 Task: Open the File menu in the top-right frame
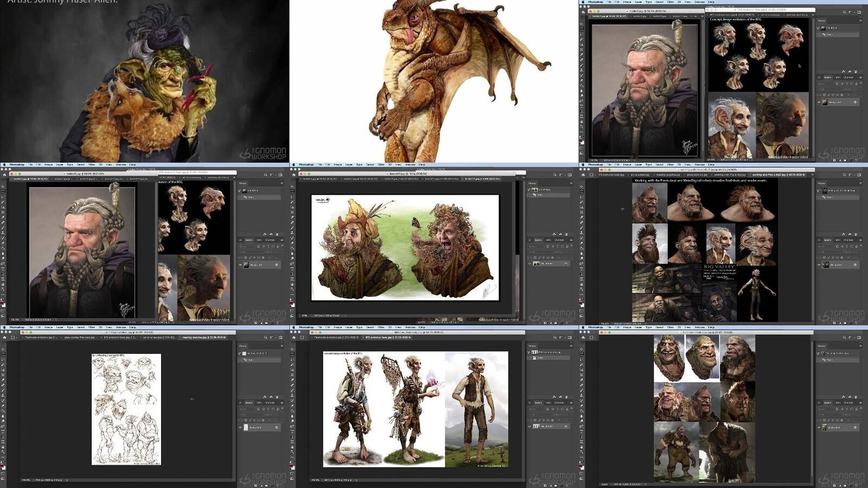pos(610,2)
